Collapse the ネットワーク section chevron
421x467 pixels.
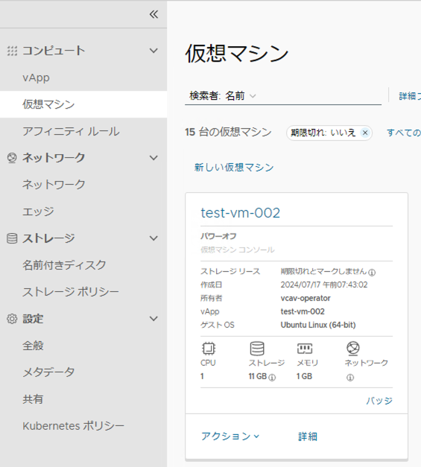[x=154, y=158]
